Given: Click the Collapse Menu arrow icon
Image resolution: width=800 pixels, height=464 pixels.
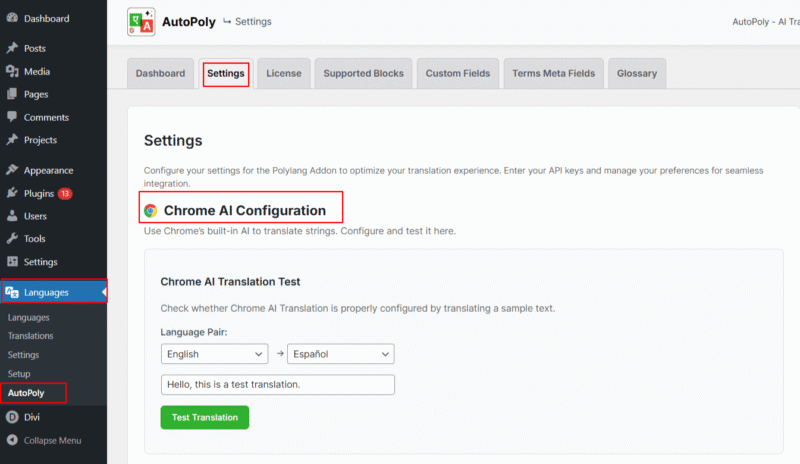Looking at the screenshot, I should [12, 440].
